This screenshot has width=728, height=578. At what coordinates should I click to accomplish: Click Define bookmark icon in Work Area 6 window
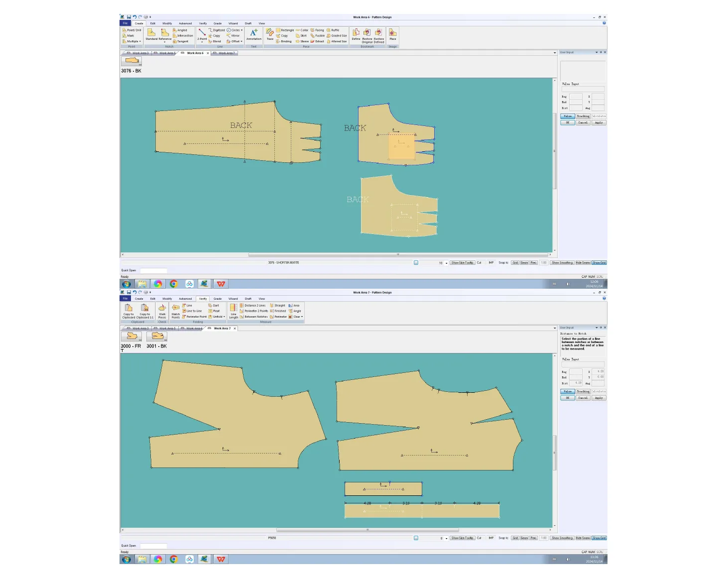(x=356, y=34)
